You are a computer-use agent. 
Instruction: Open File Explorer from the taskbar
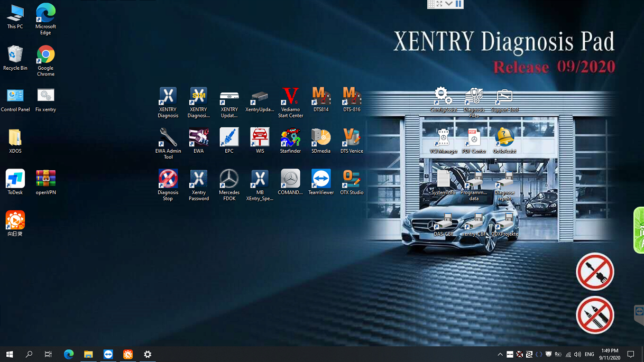tap(88, 354)
